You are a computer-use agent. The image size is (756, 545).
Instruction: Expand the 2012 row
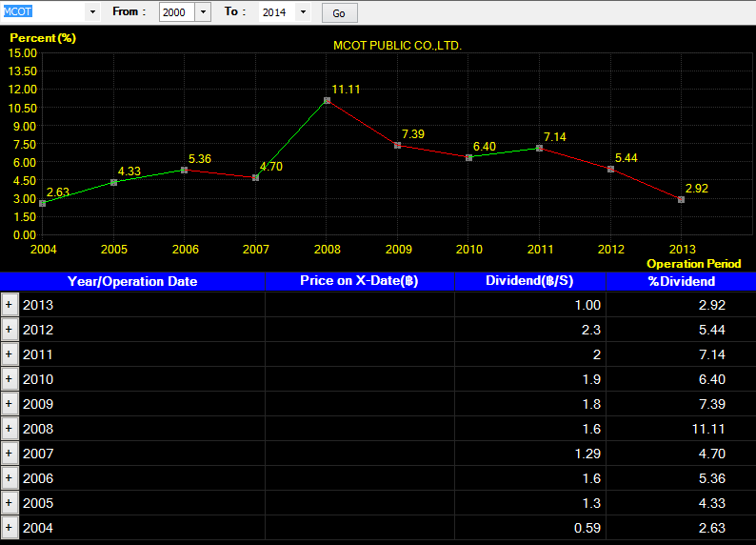[10, 330]
